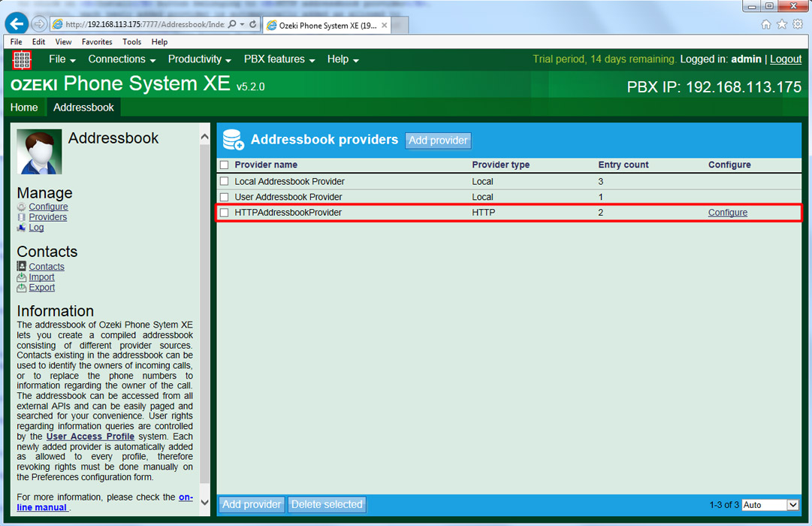
Task: Open the Export contacts link
Action: 41,288
